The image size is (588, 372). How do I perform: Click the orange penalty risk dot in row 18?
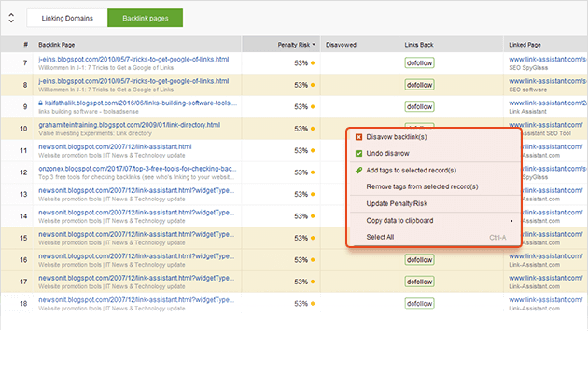pos(313,303)
